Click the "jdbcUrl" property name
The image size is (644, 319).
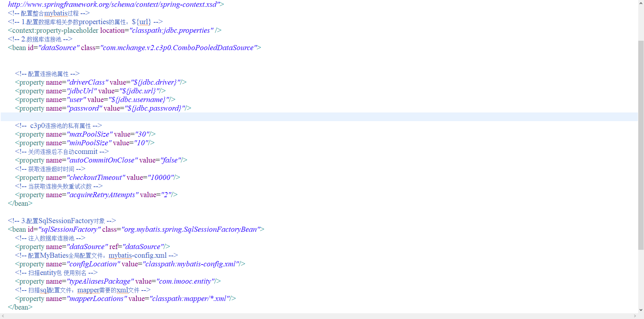point(82,91)
